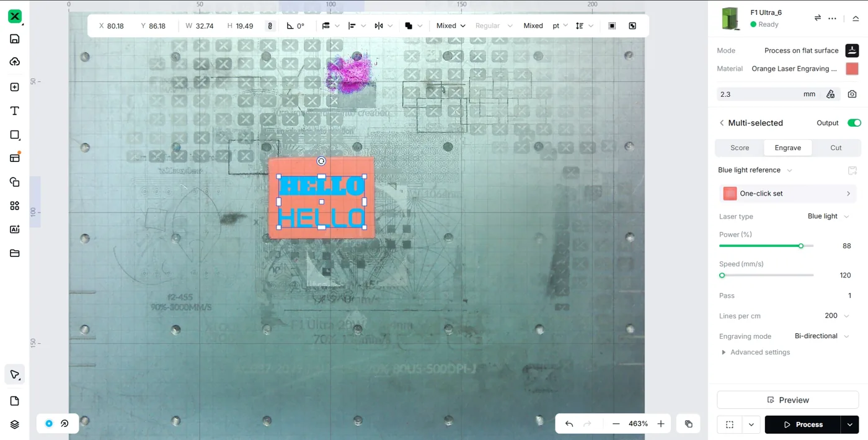Switch connected device with arrows icon
This screenshot has height=440, width=868.
[x=818, y=18]
